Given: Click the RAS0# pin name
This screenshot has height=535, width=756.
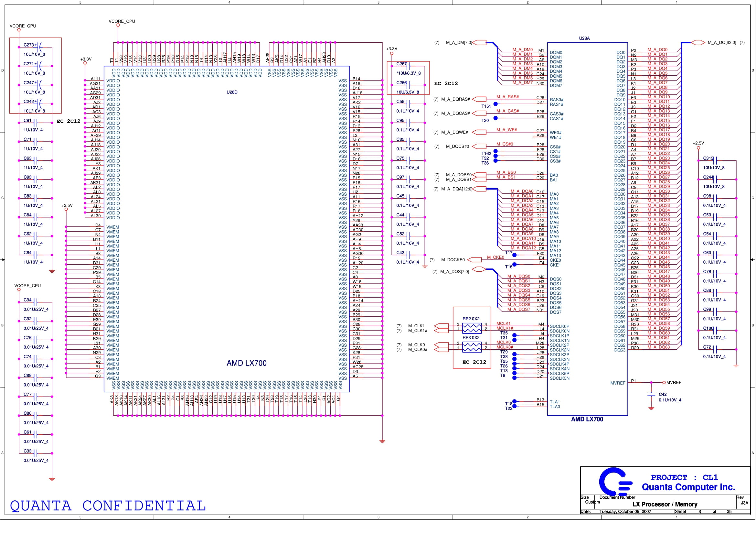Looking at the screenshot, I should [557, 100].
